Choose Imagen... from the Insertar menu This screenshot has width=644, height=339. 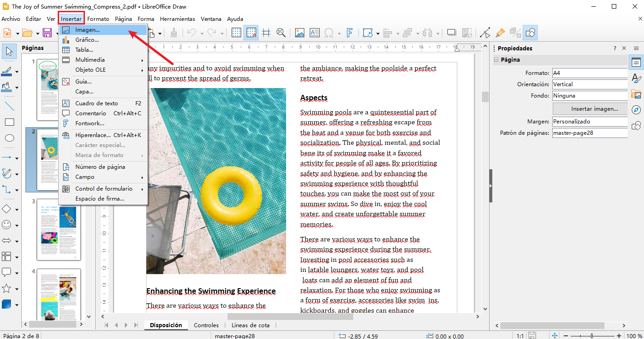coord(87,30)
